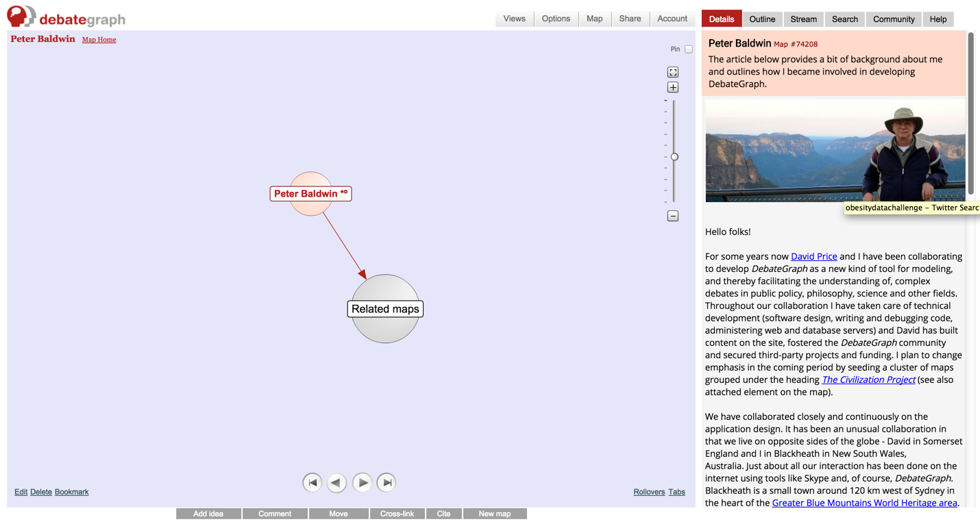Click the Edit link
The image size is (980, 522).
coord(21,492)
